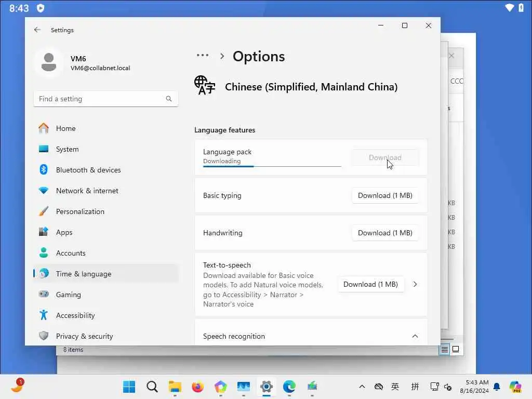The height and width of the screenshot is (399, 532).
Task: Expand Text-to-speech details chevron
Action: click(415, 284)
